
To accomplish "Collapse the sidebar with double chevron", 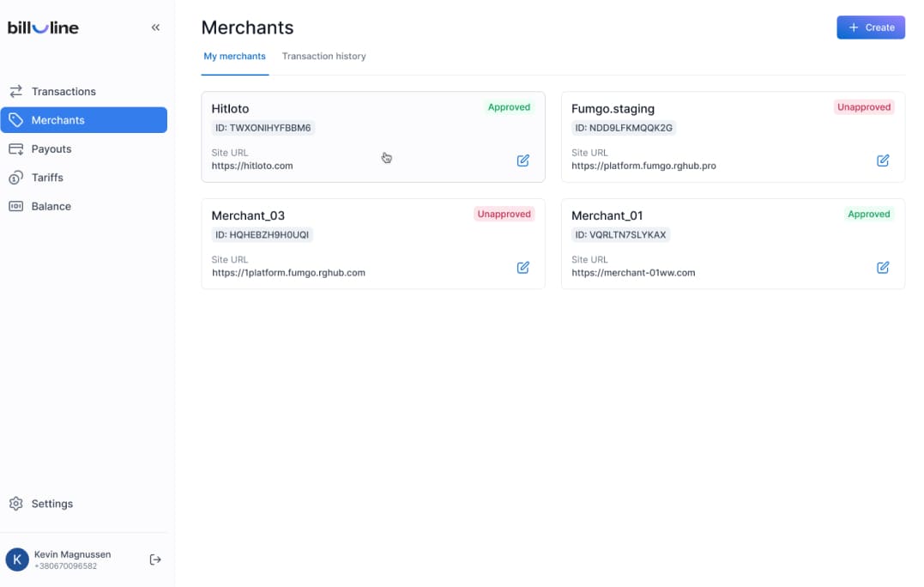I will click(x=155, y=27).
